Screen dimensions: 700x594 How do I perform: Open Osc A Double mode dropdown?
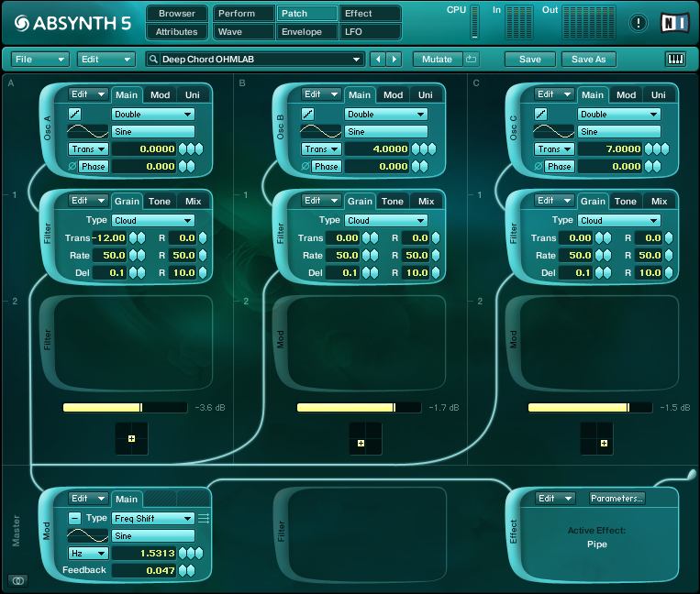[x=153, y=115]
